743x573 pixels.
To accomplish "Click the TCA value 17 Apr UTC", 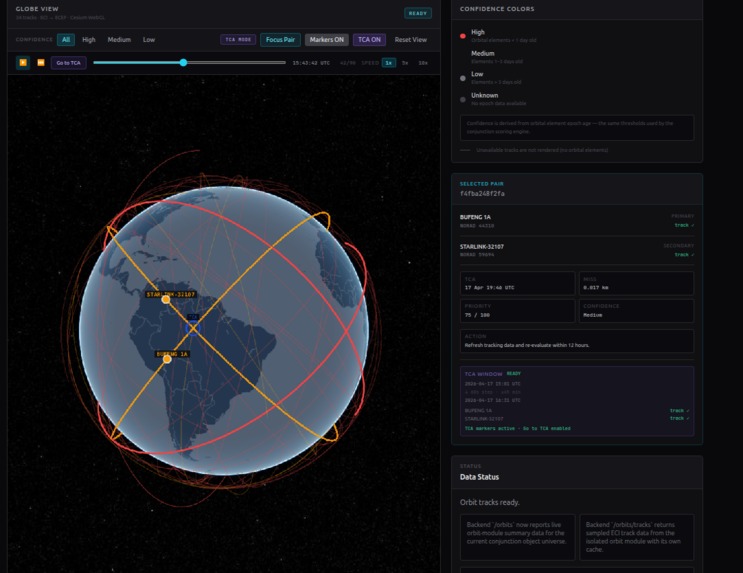I will click(x=489, y=288).
